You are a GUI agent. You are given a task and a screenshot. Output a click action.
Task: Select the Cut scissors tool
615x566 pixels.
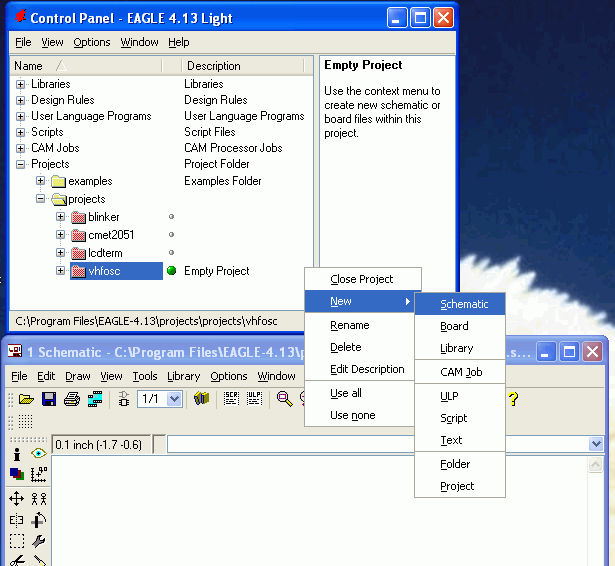pos(16,560)
